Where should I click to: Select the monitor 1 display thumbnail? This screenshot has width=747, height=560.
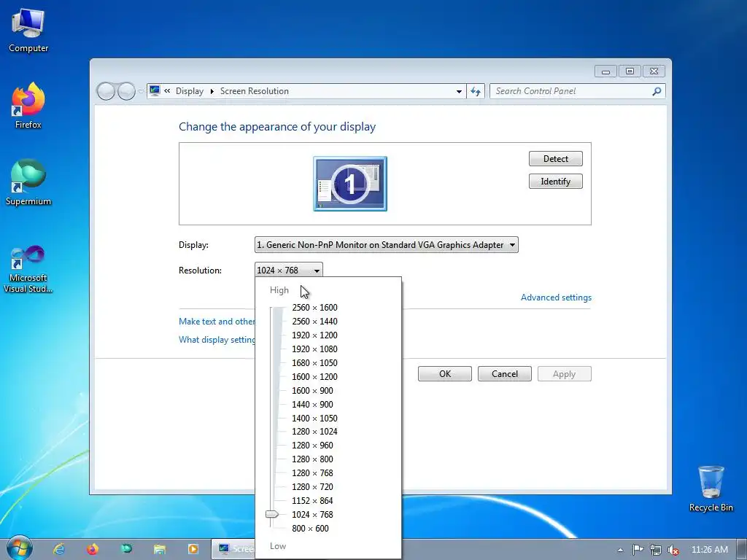(350, 183)
